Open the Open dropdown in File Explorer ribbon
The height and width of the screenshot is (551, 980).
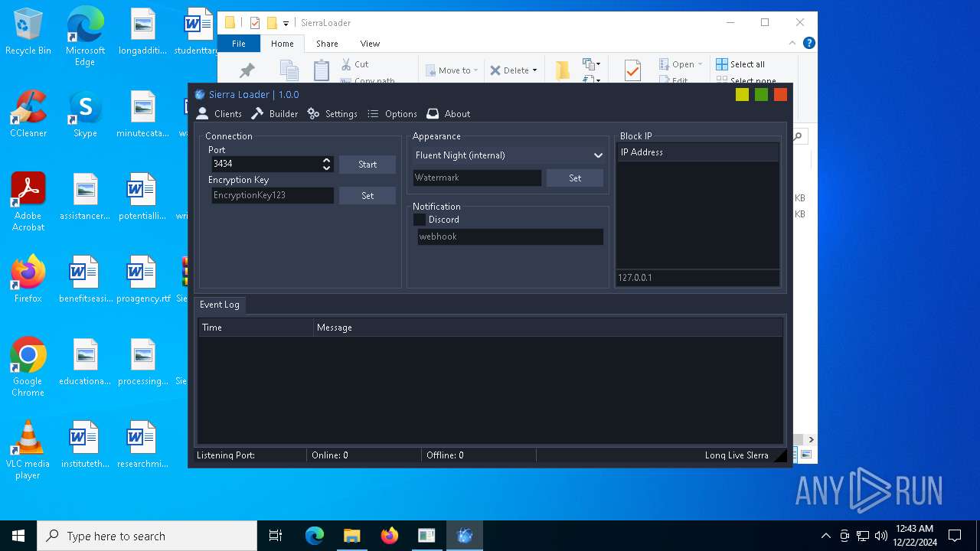point(681,64)
